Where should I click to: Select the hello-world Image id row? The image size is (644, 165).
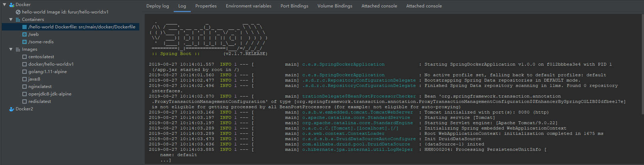(65, 12)
